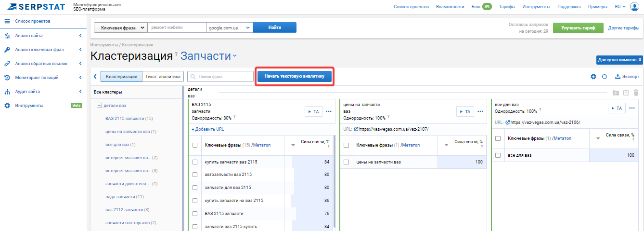This screenshot has height=231, width=644.
Task: Open three-dots menu of цены на запчасти card
Action: click(x=480, y=111)
